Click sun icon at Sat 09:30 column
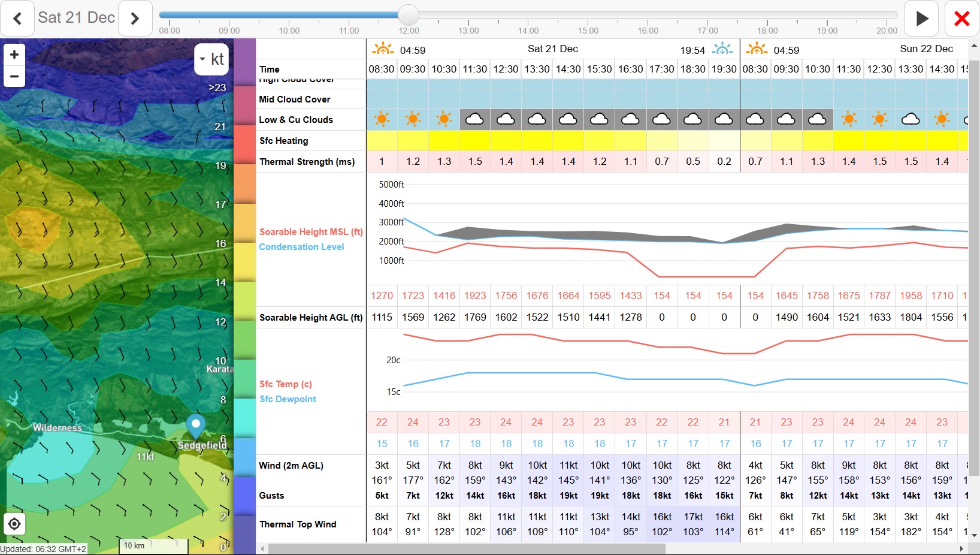Image resolution: width=980 pixels, height=555 pixels. [x=413, y=119]
